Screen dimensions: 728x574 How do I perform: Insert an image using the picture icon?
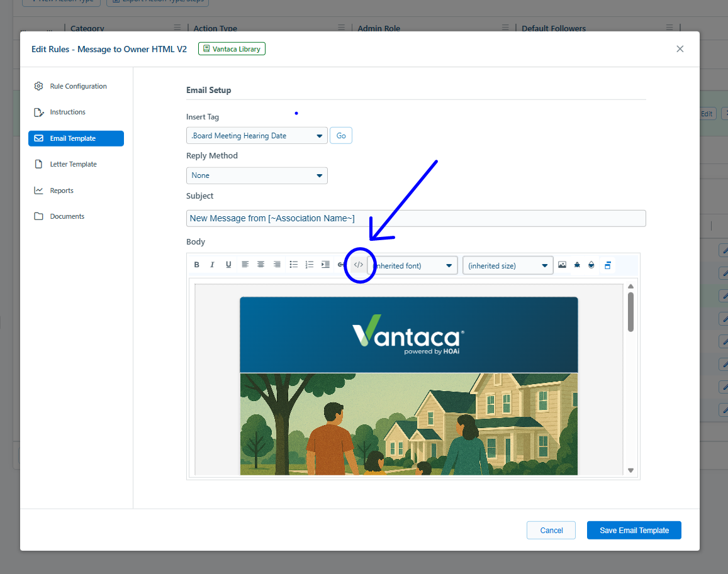tap(562, 265)
